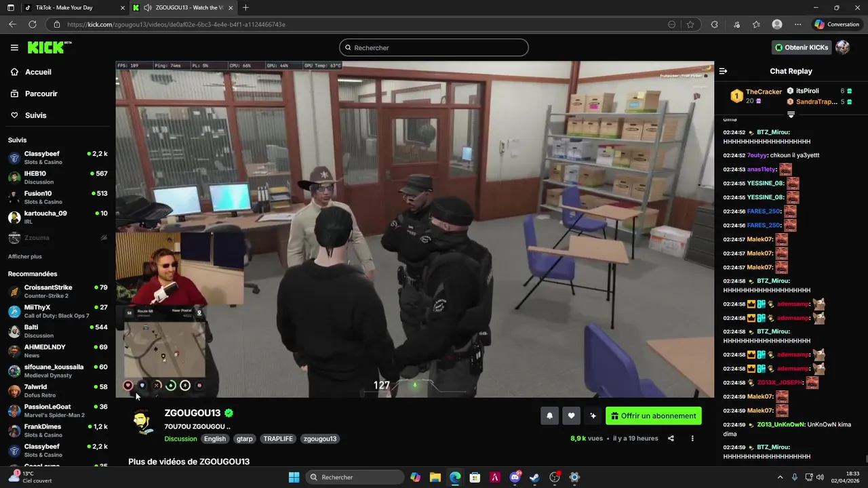Open ZGOUGOU13 channel name link
This screenshot has height=488, width=868.
click(x=192, y=413)
